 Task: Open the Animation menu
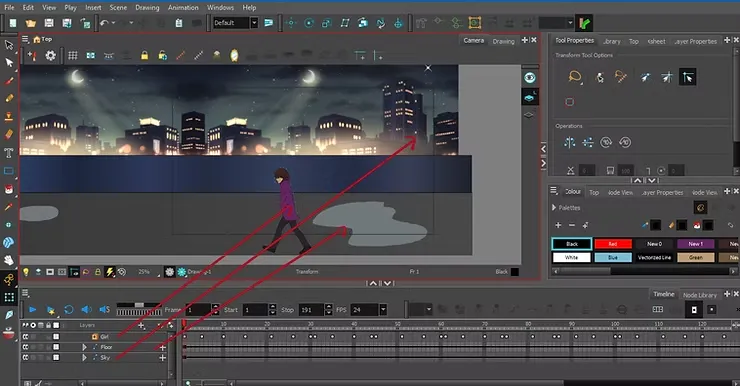[x=183, y=8]
